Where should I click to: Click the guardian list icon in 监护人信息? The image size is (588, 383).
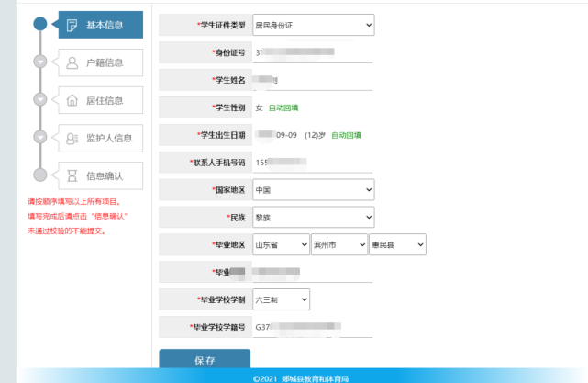point(72,138)
